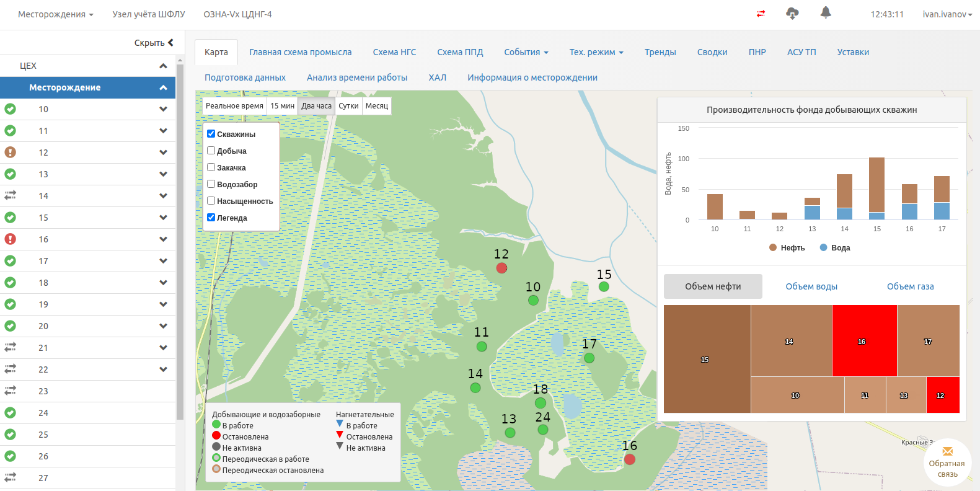The width and height of the screenshot is (980, 491).
Task: Toggle the Насыщенность checkbox
Action: click(x=211, y=201)
